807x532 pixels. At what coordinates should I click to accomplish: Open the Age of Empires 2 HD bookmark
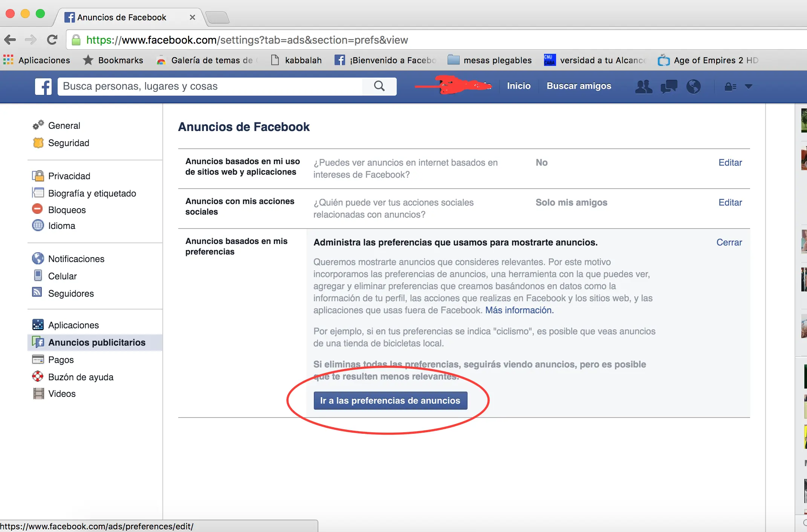tap(708, 60)
